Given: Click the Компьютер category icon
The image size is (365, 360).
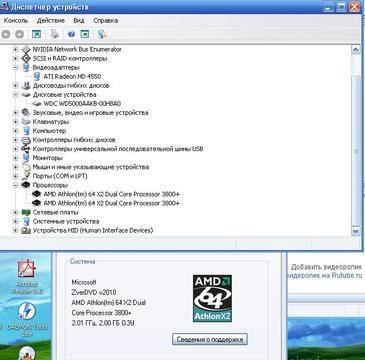Looking at the screenshot, I should click(26, 131).
